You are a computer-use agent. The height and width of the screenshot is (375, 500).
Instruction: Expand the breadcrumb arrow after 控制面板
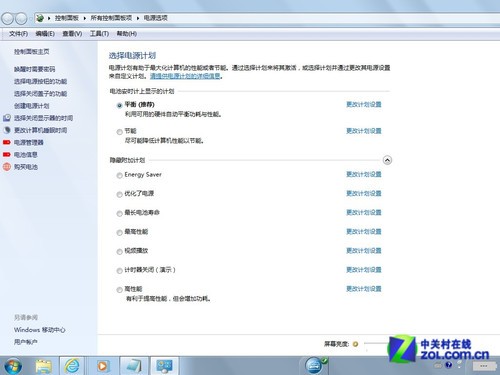[x=84, y=18]
